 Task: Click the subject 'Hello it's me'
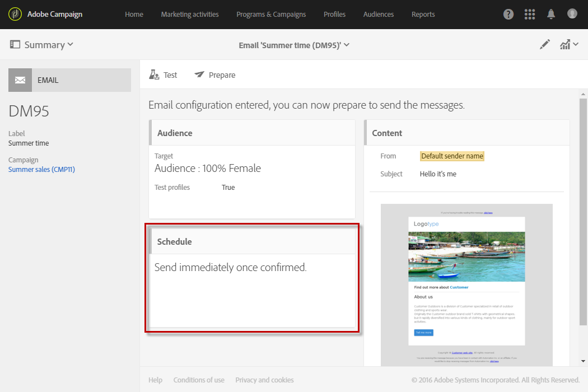(438, 174)
